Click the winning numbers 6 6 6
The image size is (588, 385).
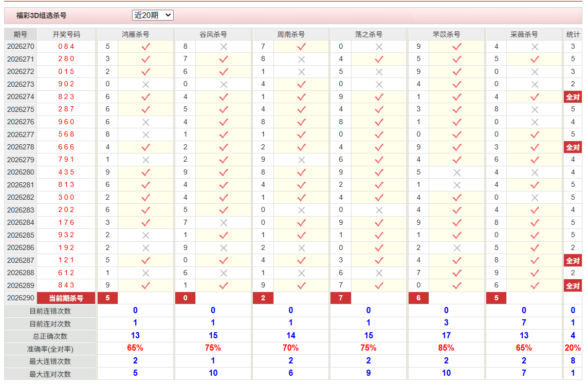point(66,147)
